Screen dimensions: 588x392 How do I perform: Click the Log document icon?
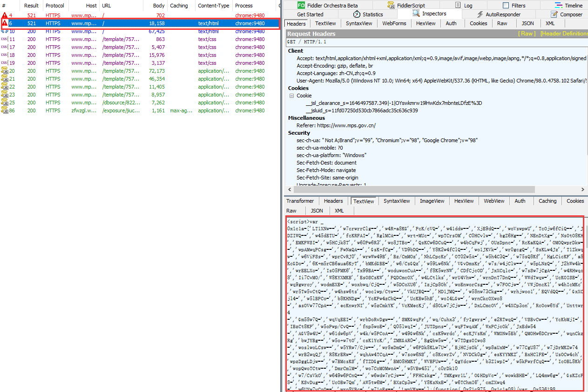(457, 6)
